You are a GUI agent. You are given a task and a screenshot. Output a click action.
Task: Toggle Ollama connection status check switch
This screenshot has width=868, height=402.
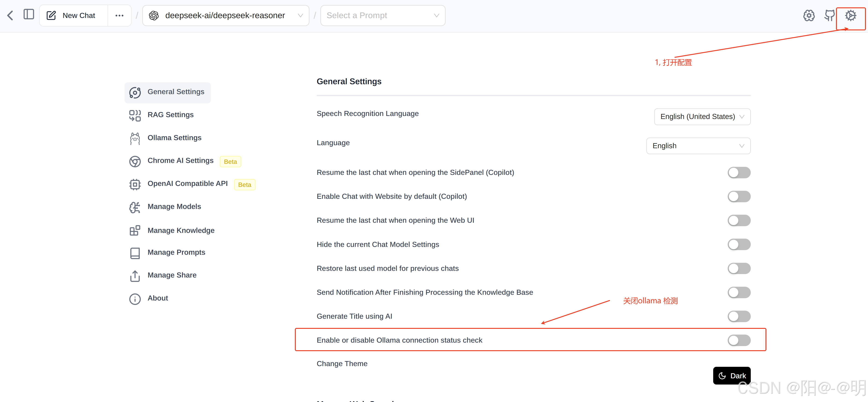(739, 340)
